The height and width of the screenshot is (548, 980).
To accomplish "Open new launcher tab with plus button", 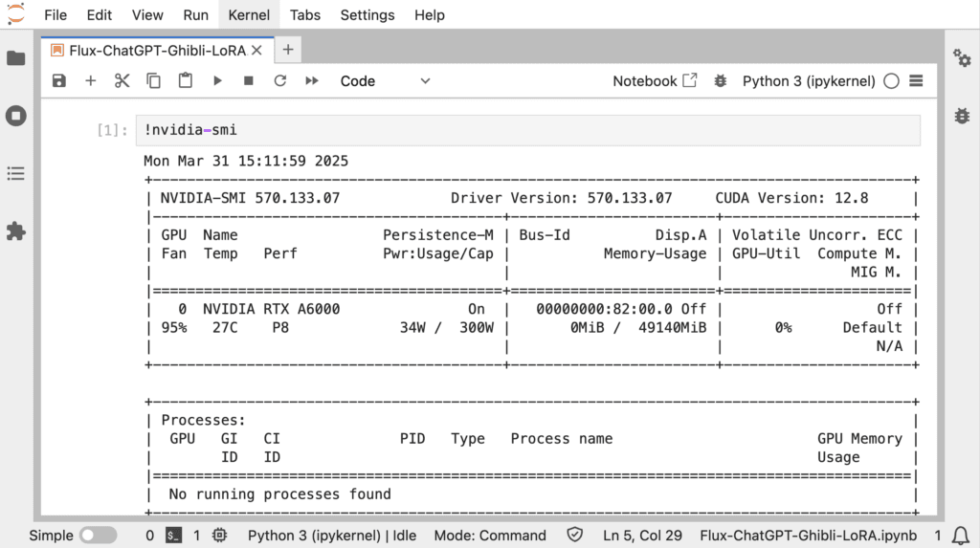I will tap(288, 50).
